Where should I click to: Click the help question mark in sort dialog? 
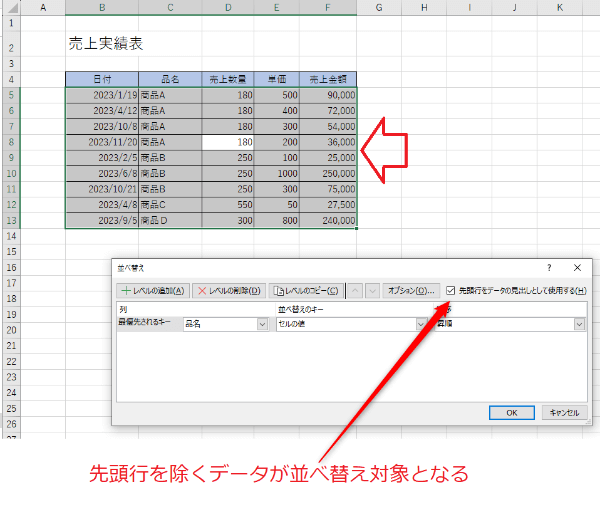[x=549, y=268]
